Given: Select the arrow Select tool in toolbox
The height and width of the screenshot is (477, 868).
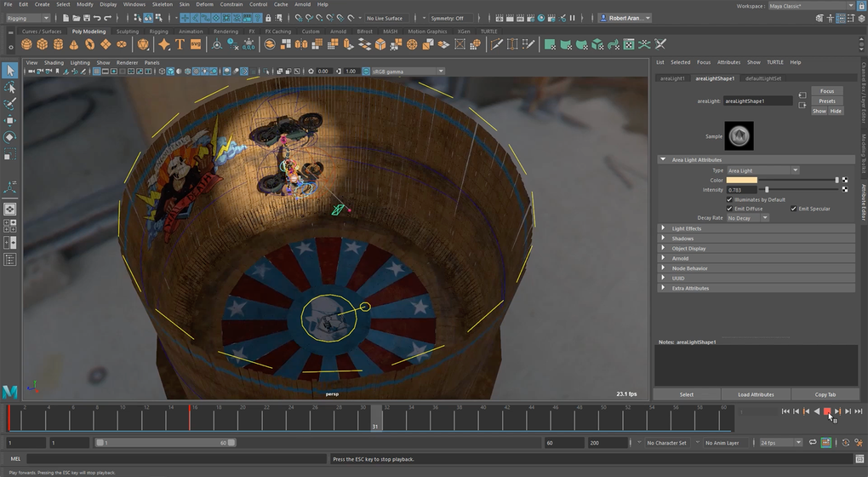Looking at the screenshot, I should 10,71.
